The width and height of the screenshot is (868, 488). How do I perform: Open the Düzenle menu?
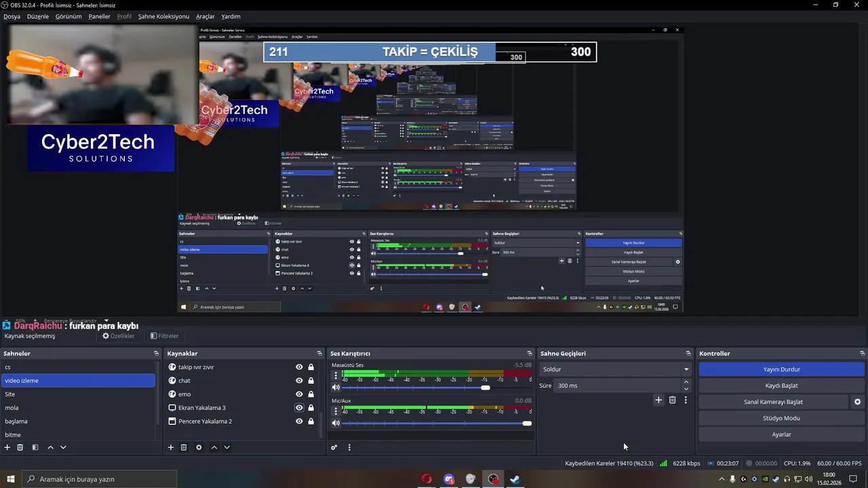pyautogui.click(x=38, y=16)
